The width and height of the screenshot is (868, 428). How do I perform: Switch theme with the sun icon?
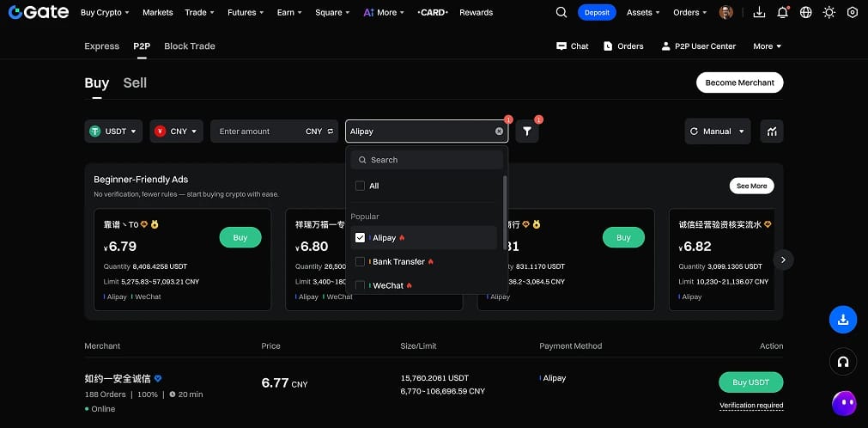click(x=829, y=12)
